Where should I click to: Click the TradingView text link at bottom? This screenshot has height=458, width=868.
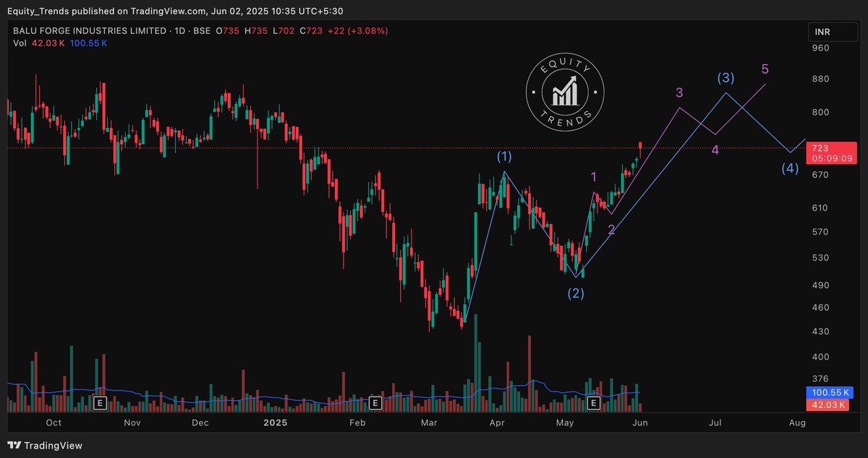tap(54, 446)
